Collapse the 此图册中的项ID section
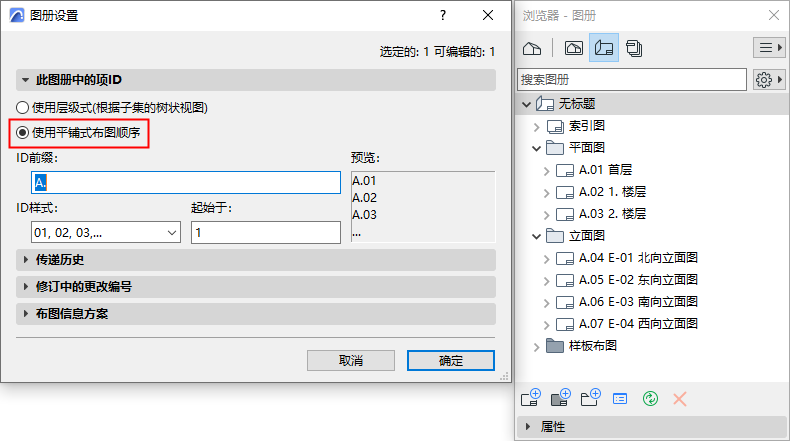Viewport: 790px width, 441px height. (x=25, y=80)
